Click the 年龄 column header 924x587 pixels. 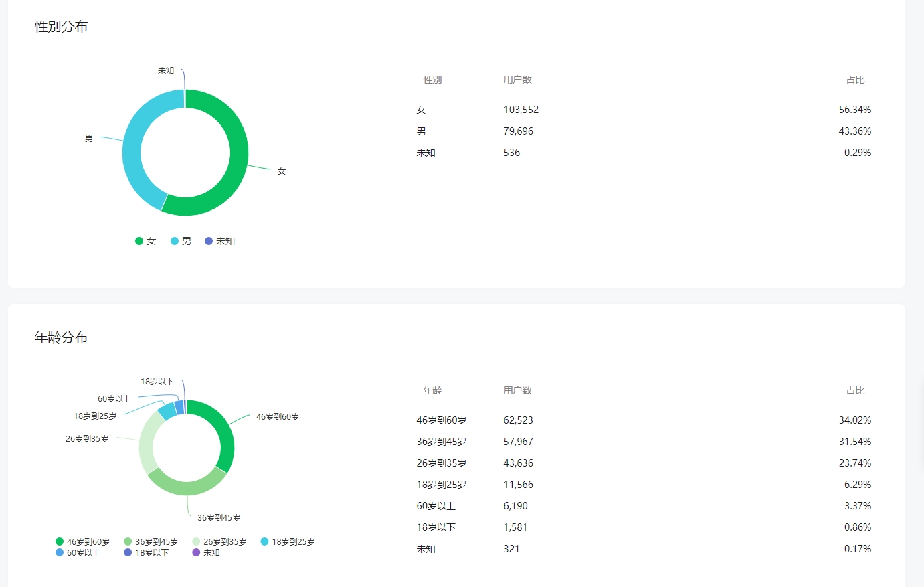[x=432, y=390]
